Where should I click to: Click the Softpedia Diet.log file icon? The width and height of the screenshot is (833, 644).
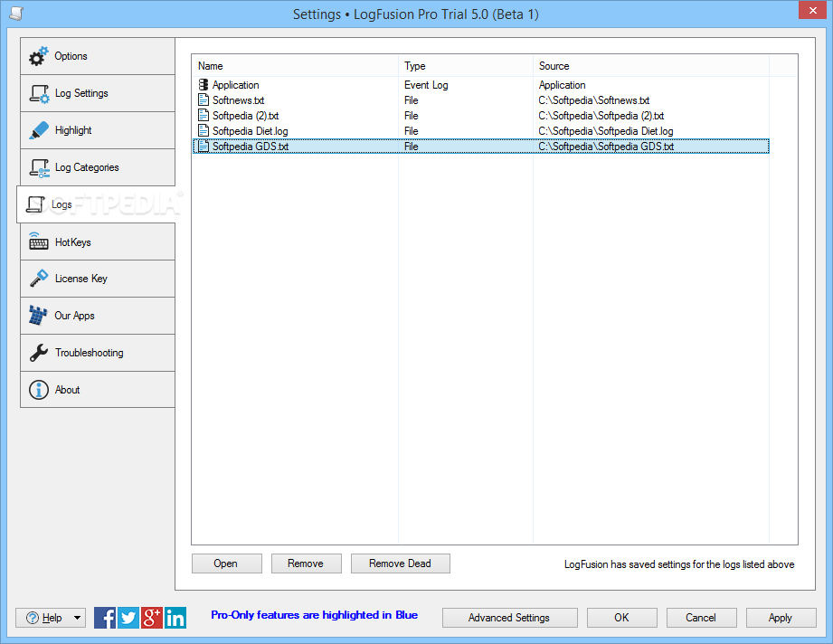(204, 131)
